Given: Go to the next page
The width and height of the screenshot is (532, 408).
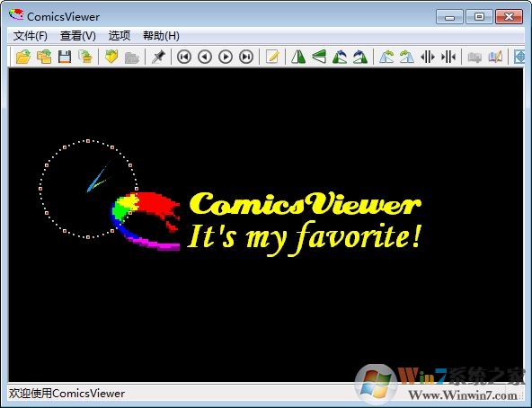Looking at the screenshot, I should coord(226,57).
